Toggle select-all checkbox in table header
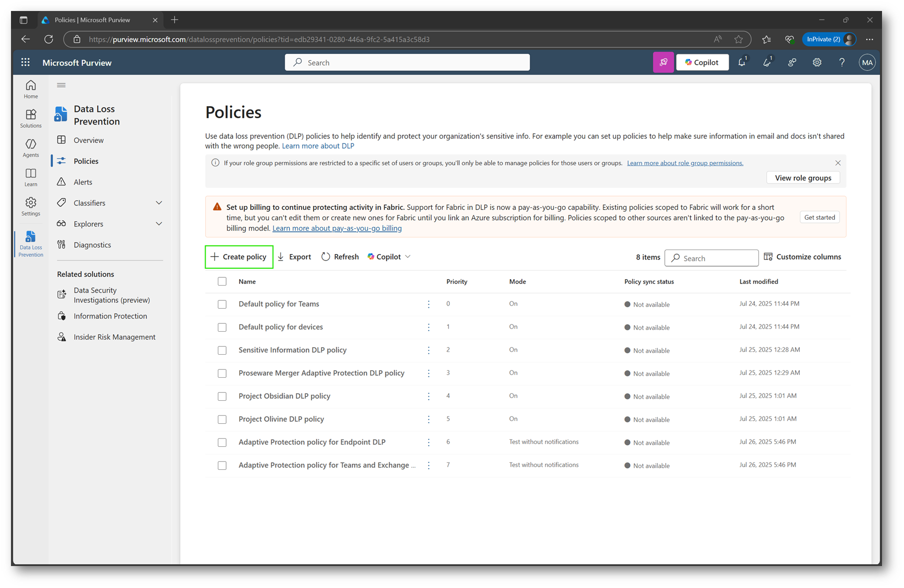904x588 pixels. [x=222, y=281]
